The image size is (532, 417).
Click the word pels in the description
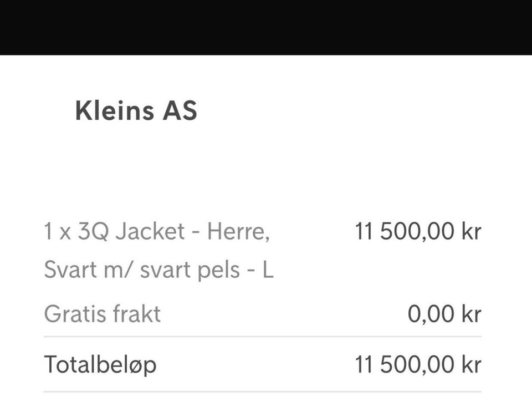coord(219,271)
